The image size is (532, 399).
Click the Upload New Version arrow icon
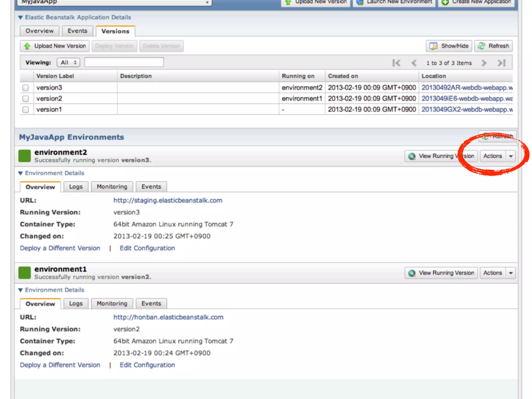(27, 46)
